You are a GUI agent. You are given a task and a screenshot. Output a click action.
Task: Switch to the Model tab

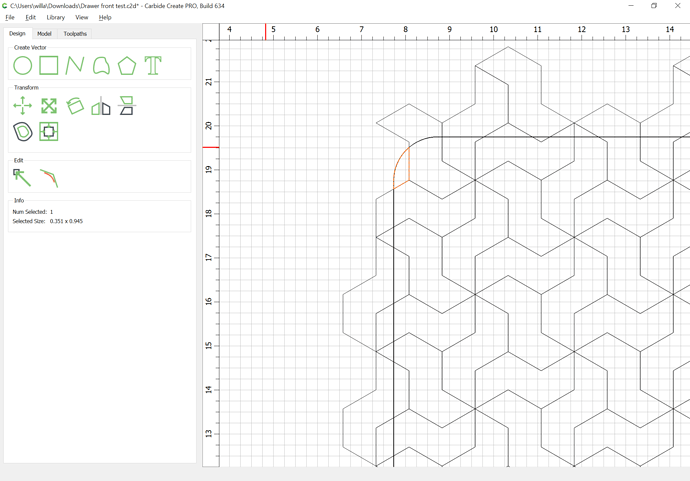44,33
